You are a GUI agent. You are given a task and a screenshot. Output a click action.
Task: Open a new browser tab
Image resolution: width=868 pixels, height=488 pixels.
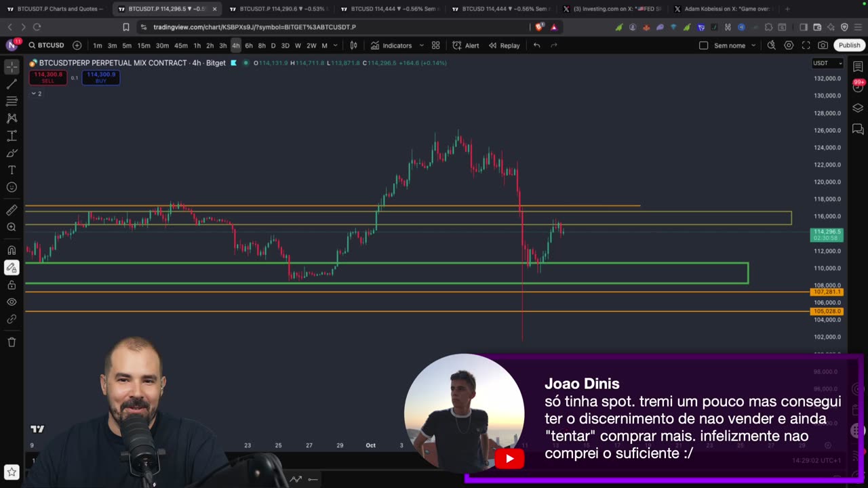(787, 9)
